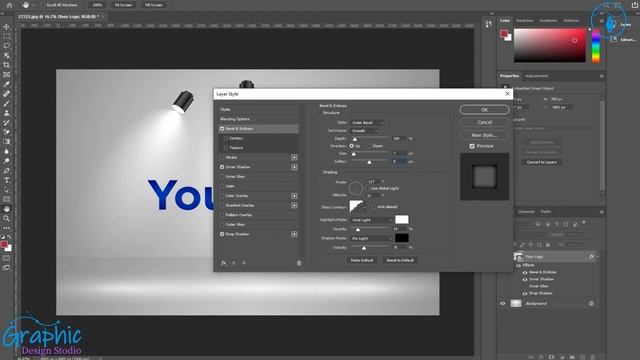640x360 pixels.
Task: Toggle the Preview checkbox
Action: pos(472,146)
